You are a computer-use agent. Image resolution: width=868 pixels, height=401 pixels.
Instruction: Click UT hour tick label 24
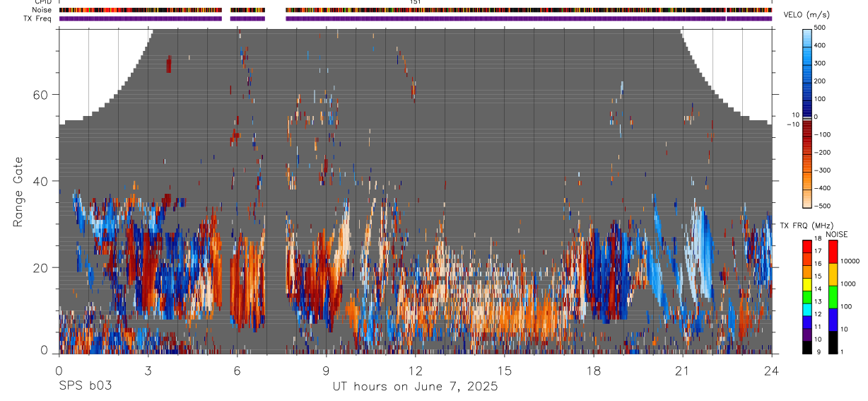[772, 370]
